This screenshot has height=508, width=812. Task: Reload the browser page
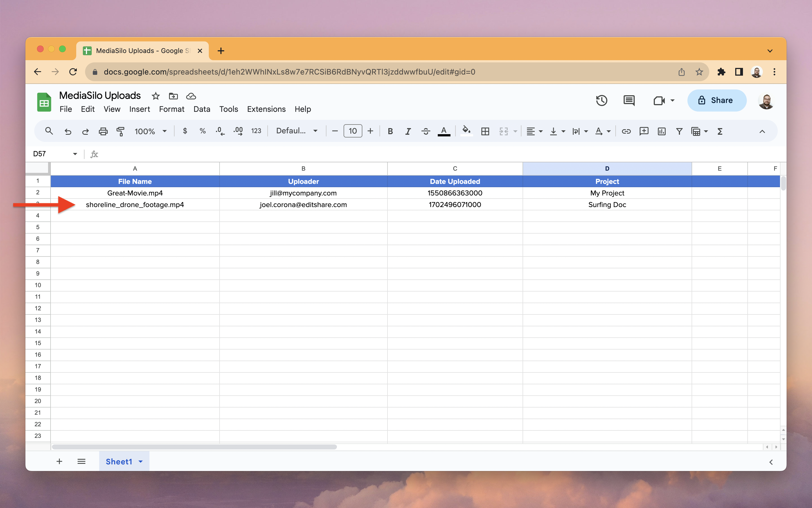(x=73, y=72)
